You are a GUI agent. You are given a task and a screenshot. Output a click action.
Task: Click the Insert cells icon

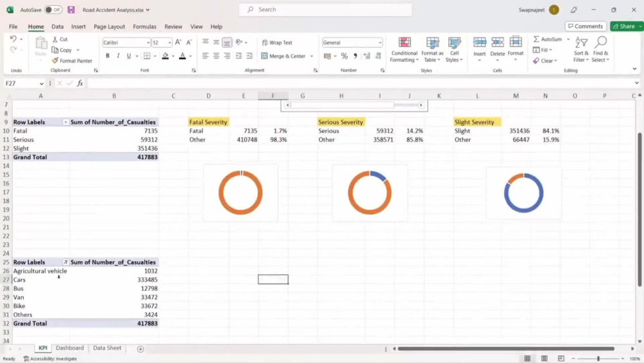pos(479,43)
